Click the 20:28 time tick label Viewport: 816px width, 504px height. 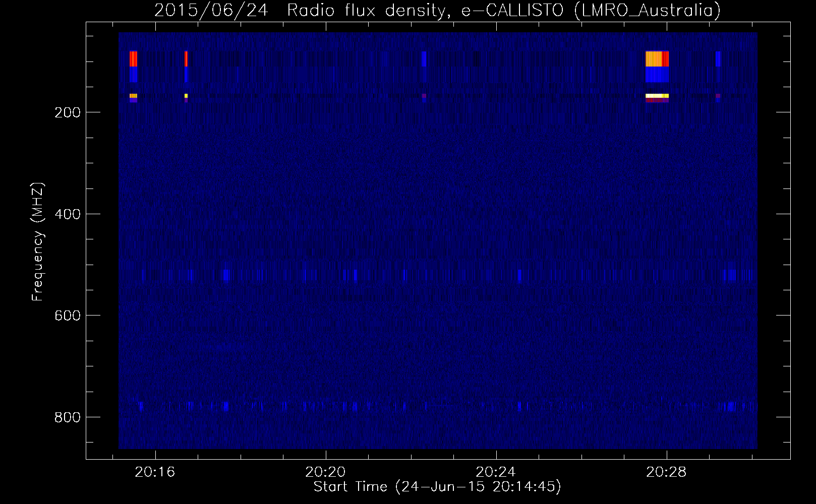(667, 472)
